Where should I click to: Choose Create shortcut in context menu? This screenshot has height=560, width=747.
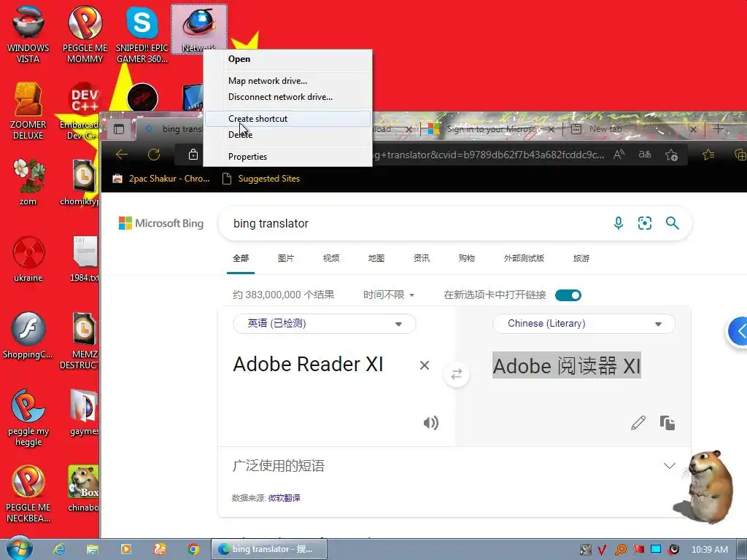[287, 119]
